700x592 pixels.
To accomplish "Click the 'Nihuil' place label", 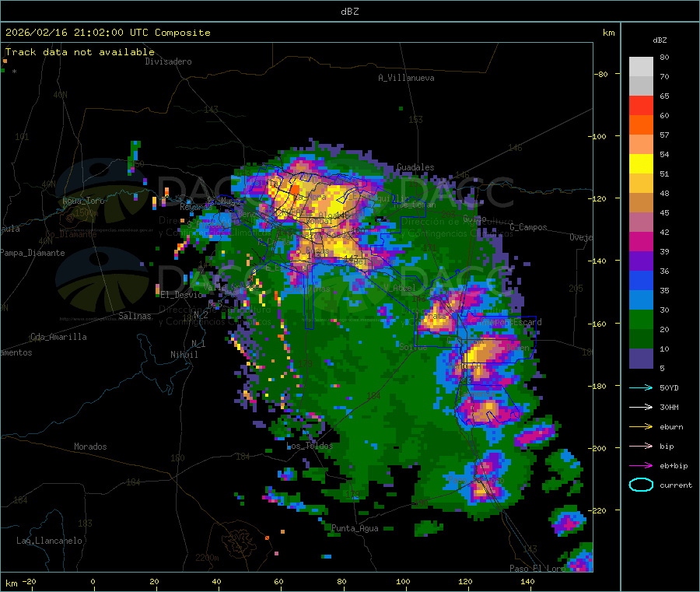I will pos(184,355).
